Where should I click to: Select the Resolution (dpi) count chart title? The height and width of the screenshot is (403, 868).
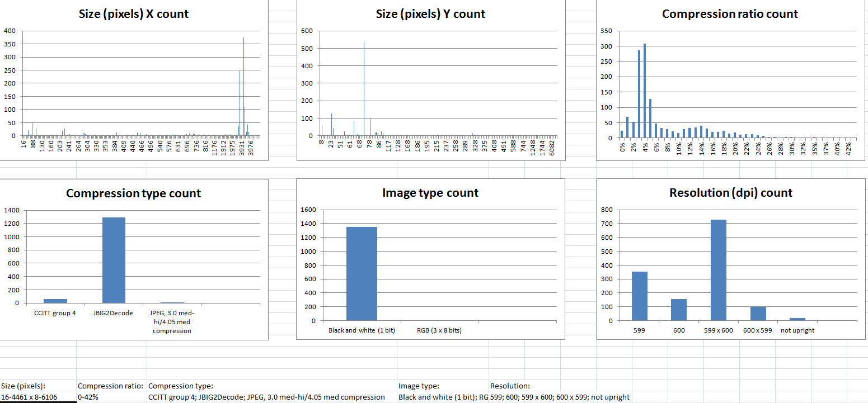tap(730, 193)
